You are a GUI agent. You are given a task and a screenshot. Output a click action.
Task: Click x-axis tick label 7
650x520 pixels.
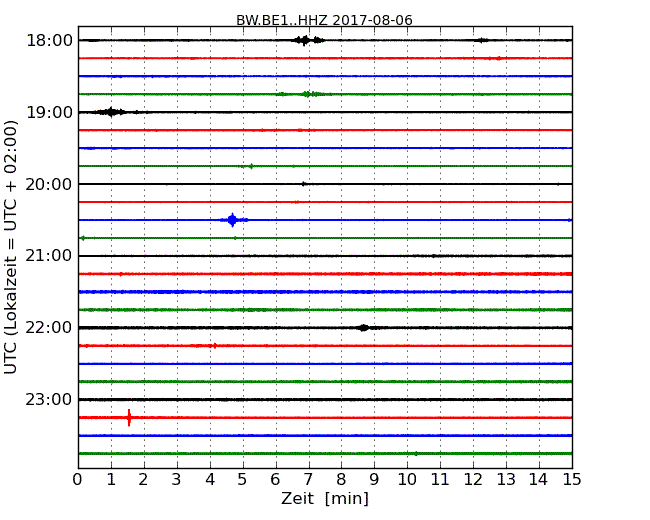(x=308, y=479)
